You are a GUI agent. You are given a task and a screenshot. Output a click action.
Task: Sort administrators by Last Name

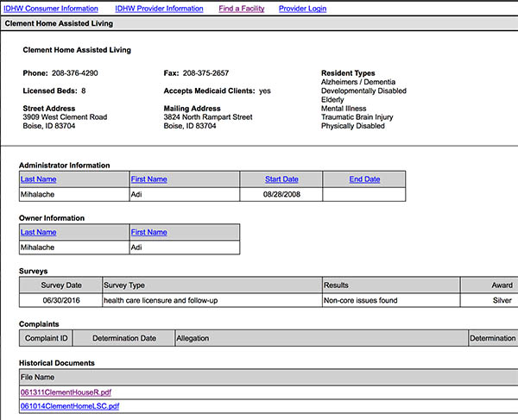pos(38,179)
